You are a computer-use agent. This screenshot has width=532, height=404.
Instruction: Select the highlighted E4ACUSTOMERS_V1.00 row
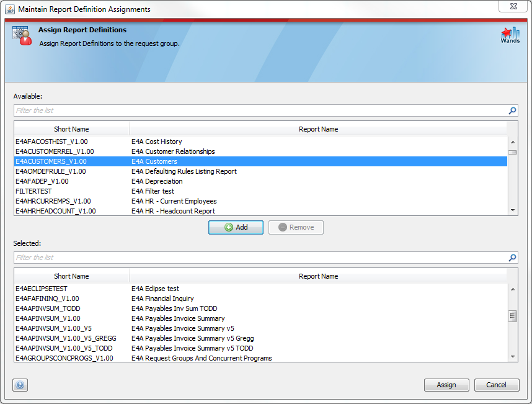[x=260, y=161]
